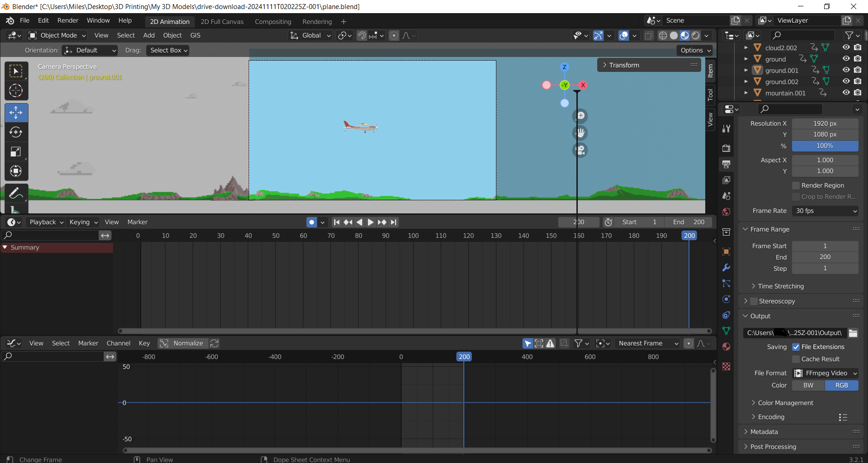Select the Annotate pencil tool

16,193
